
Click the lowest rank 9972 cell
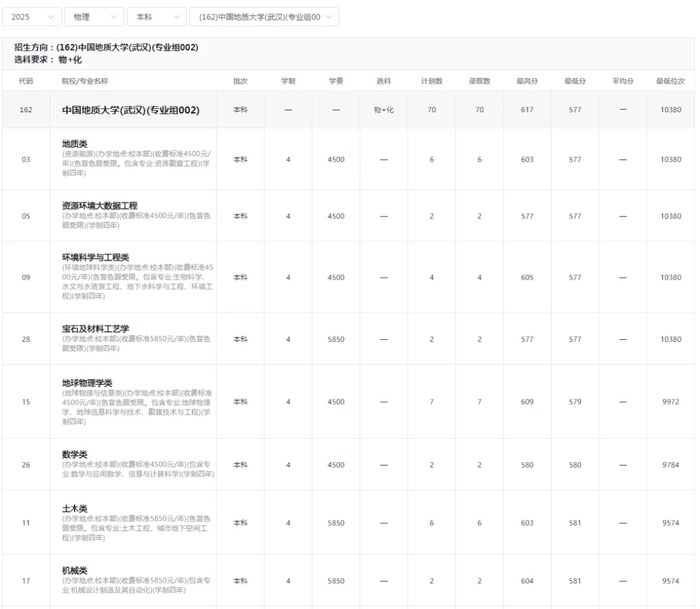click(671, 401)
